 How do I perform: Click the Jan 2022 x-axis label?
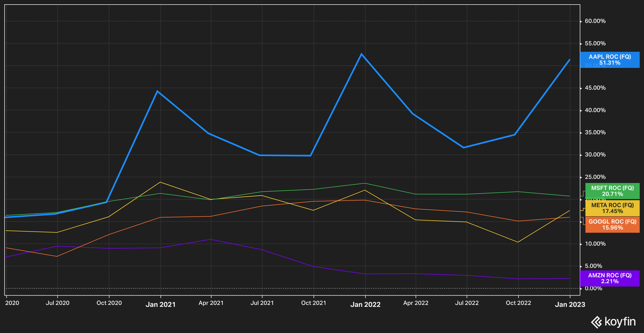point(365,305)
